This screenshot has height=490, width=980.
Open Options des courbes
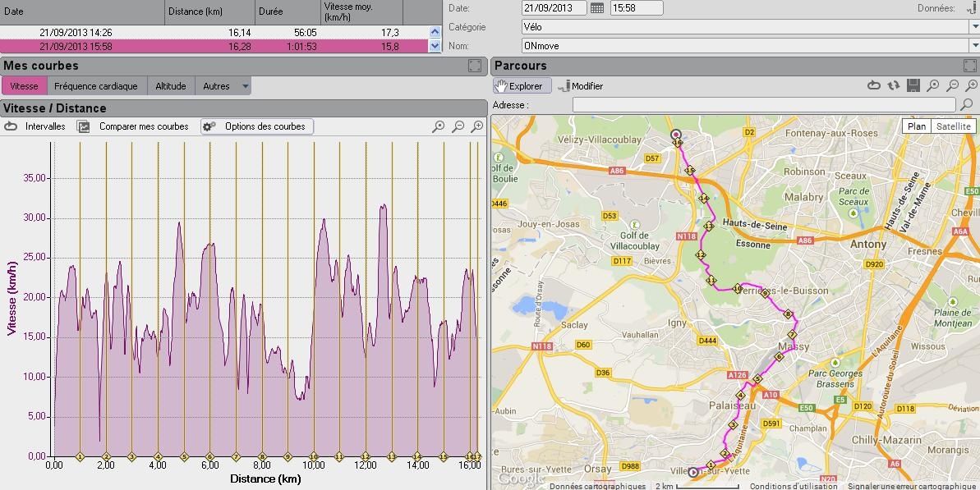(x=257, y=126)
